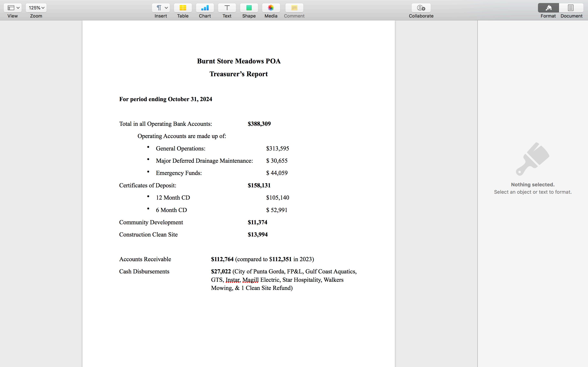The height and width of the screenshot is (367, 588).
Task: Click the Burnt Store Meadows POA title
Action: [239, 61]
